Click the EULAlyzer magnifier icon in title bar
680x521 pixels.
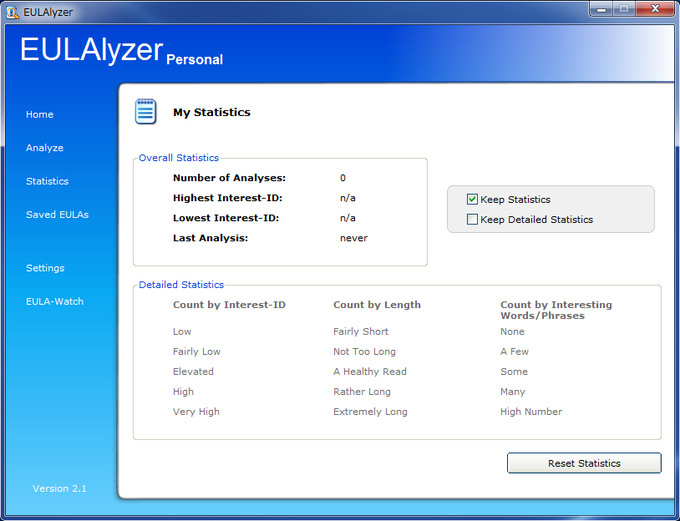12,12
